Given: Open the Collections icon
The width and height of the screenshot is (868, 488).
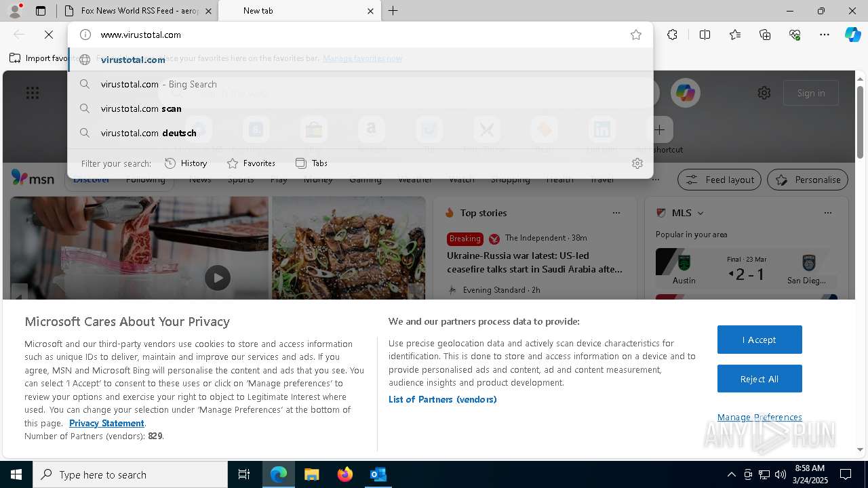Looking at the screenshot, I should [x=765, y=35].
